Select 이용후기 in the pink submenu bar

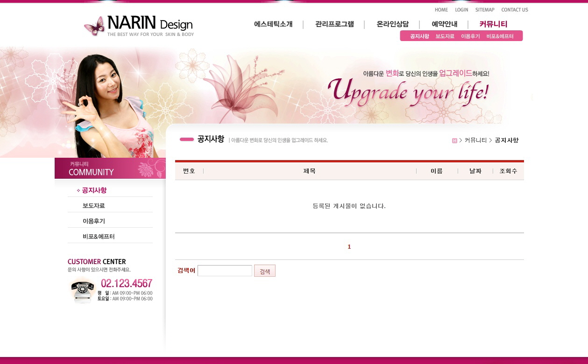[470, 36]
